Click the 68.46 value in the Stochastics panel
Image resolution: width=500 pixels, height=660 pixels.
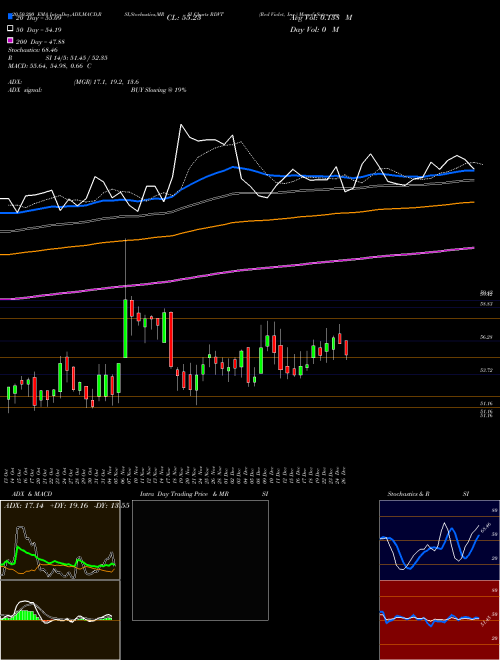coord(486,527)
